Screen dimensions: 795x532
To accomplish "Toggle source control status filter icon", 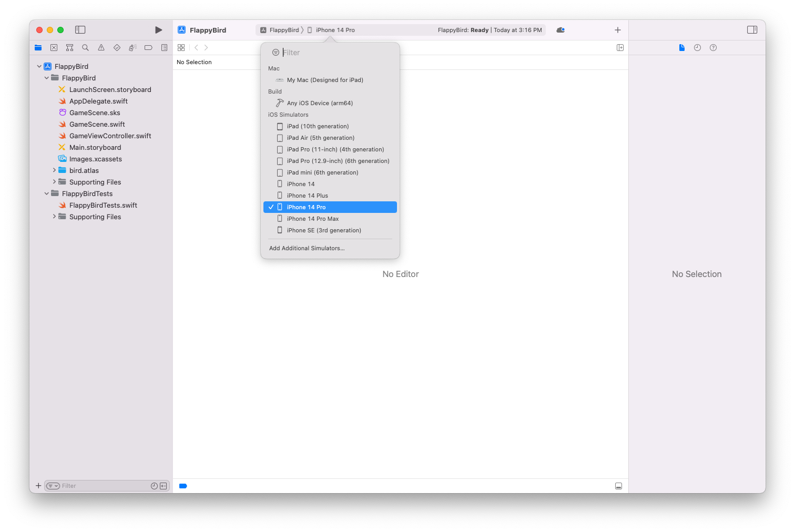I will tap(163, 486).
